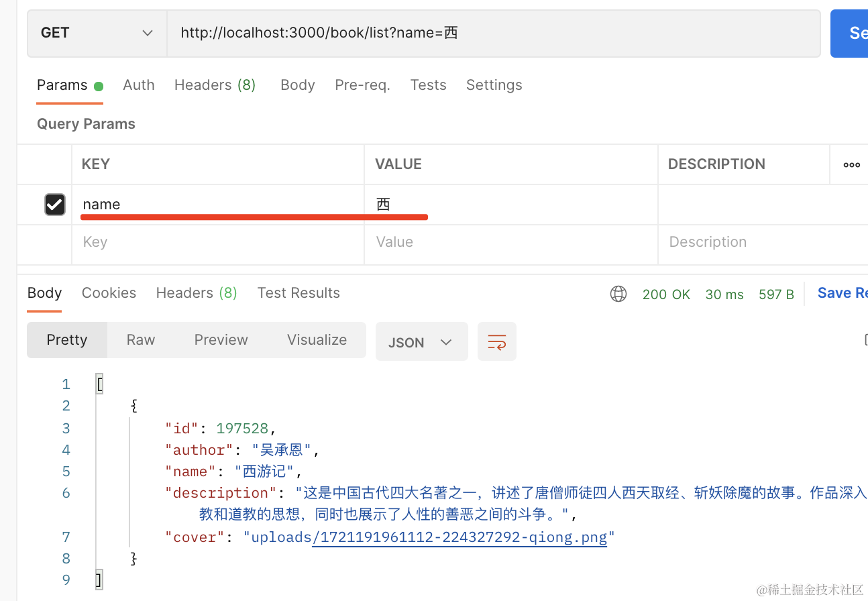Expand the JSON format dropdown
Image resolution: width=868 pixels, height=601 pixels.
(421, 342)
